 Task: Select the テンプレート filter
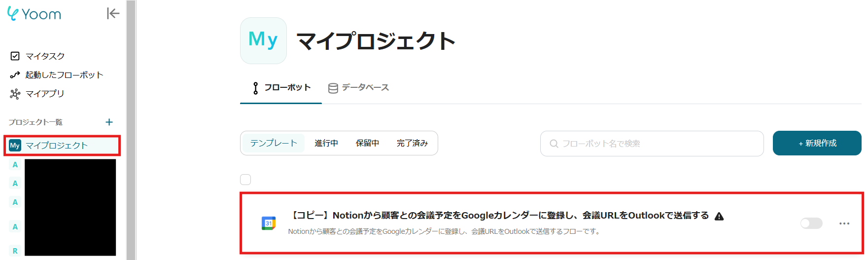tap(274, 143)
